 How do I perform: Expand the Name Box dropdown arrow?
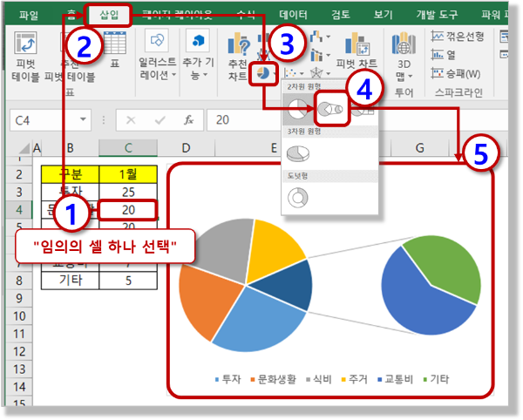tap(83, 119)
